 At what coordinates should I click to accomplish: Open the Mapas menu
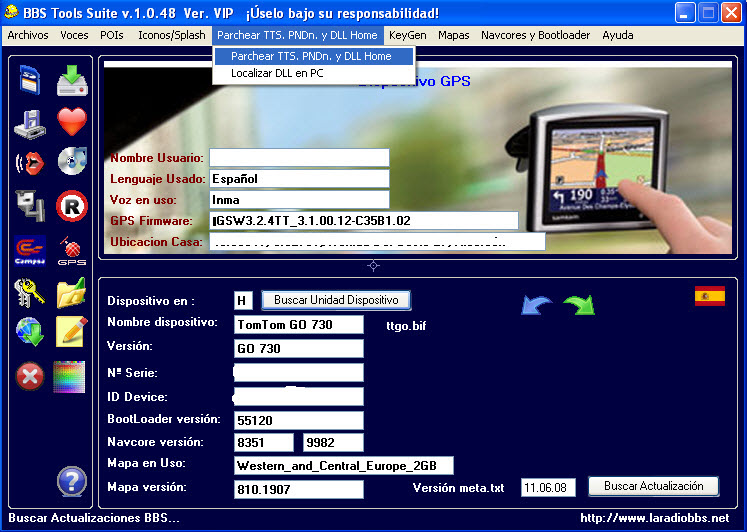[454, 35]
